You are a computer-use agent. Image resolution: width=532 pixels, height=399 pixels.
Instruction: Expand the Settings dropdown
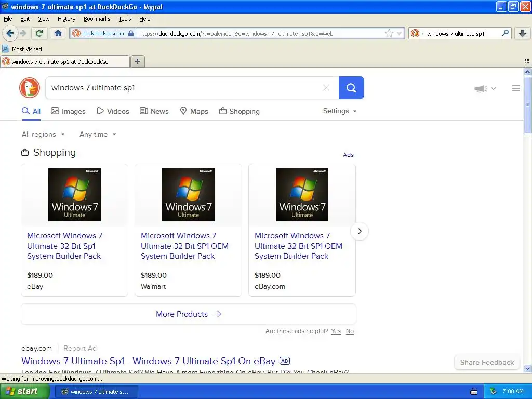pyautogui.click(x=340, y=111)
